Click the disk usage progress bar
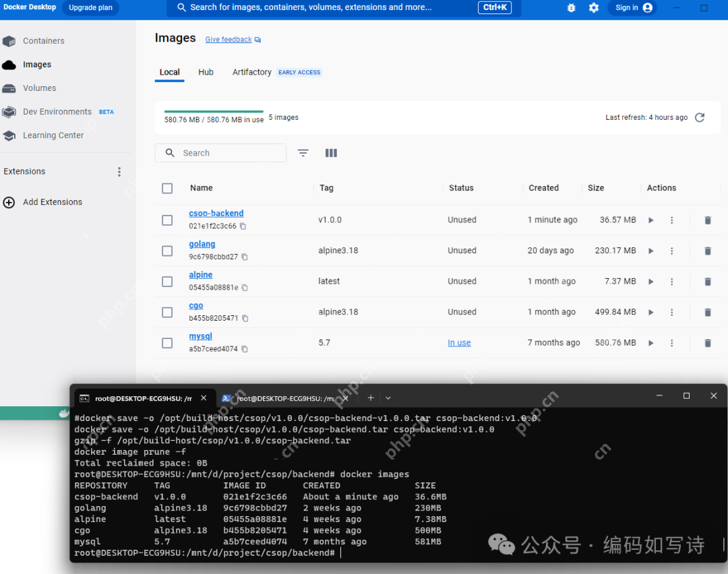Screen dimensions: 728x574 tap(214, 112)
